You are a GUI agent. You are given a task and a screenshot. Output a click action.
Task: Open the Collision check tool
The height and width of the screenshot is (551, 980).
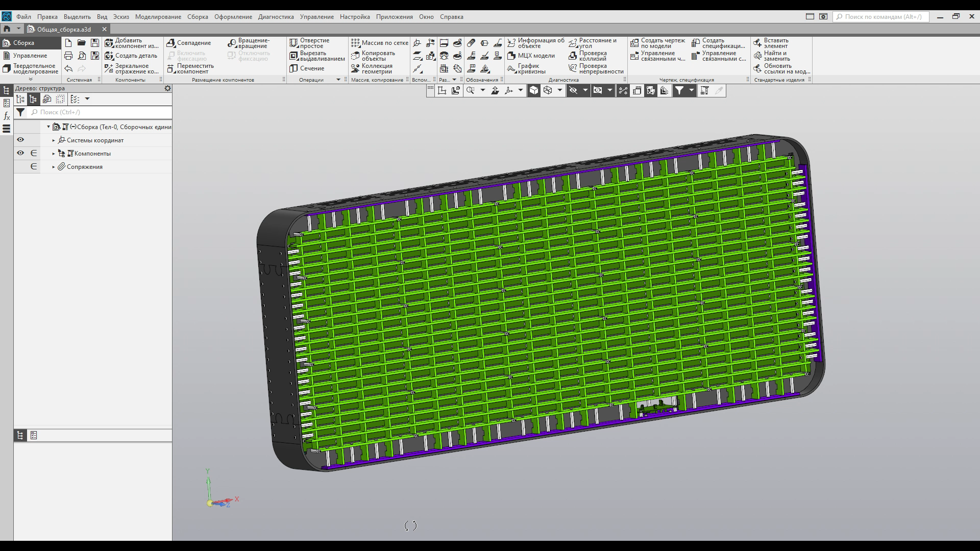point(573,56)
